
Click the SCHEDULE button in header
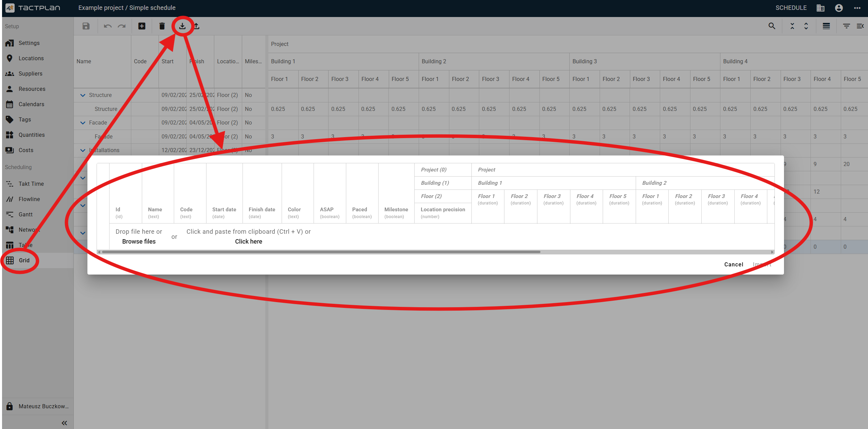click(791, 8)
